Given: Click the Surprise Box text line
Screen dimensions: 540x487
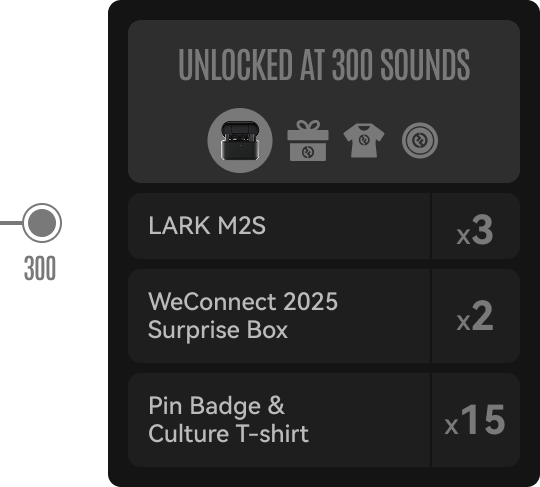Looking at the screenshot, I should tap(218, 330).
